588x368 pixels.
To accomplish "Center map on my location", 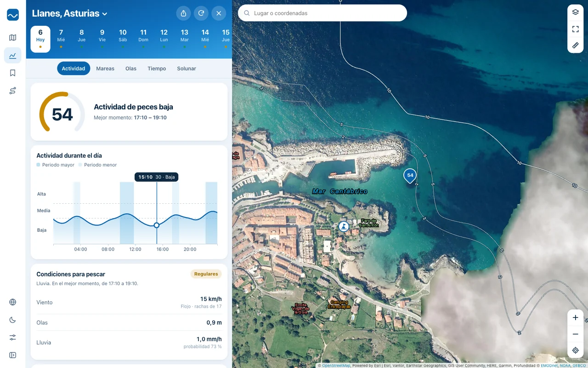I will pos(576,351).
